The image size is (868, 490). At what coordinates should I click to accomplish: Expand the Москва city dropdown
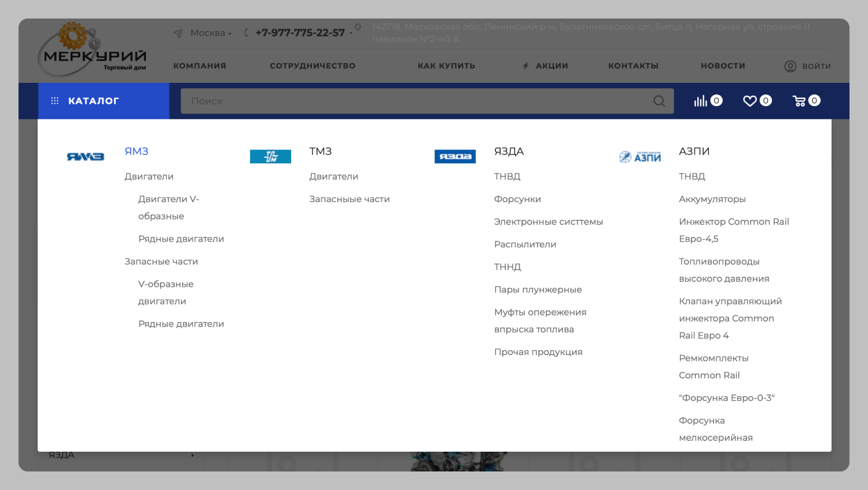coord(211,33)
